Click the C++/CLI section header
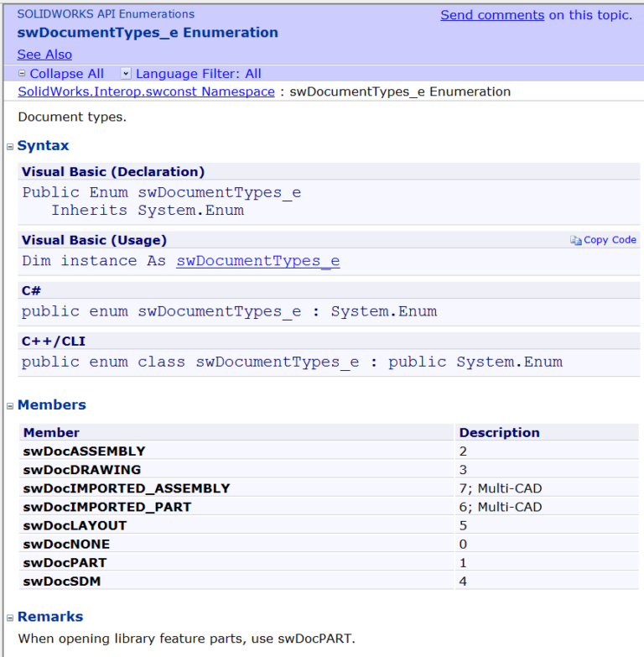This screenshot has width=644, height=657. [329, 342]
